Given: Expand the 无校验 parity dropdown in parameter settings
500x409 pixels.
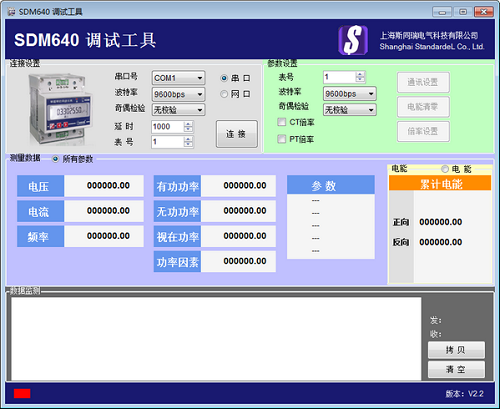Looking at the screenshot, I should click(x=350, y=110).
